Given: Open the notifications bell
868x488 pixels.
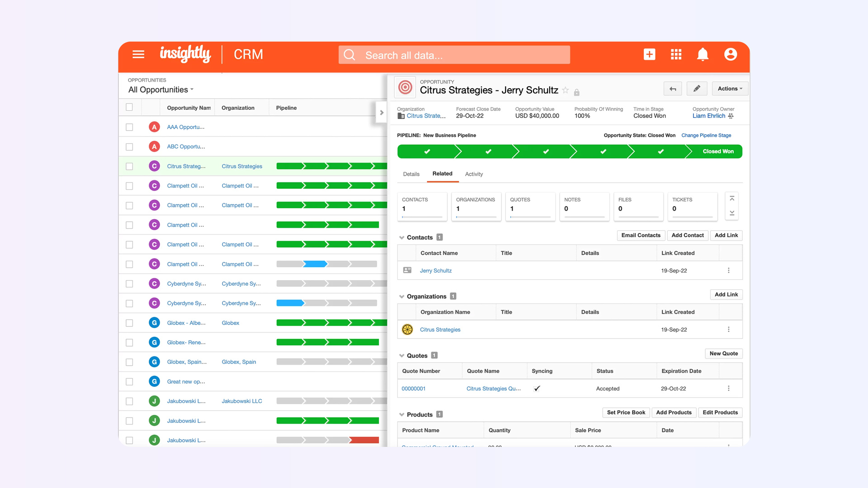Looking at the screenshot, I should click(x=703, y=55).
